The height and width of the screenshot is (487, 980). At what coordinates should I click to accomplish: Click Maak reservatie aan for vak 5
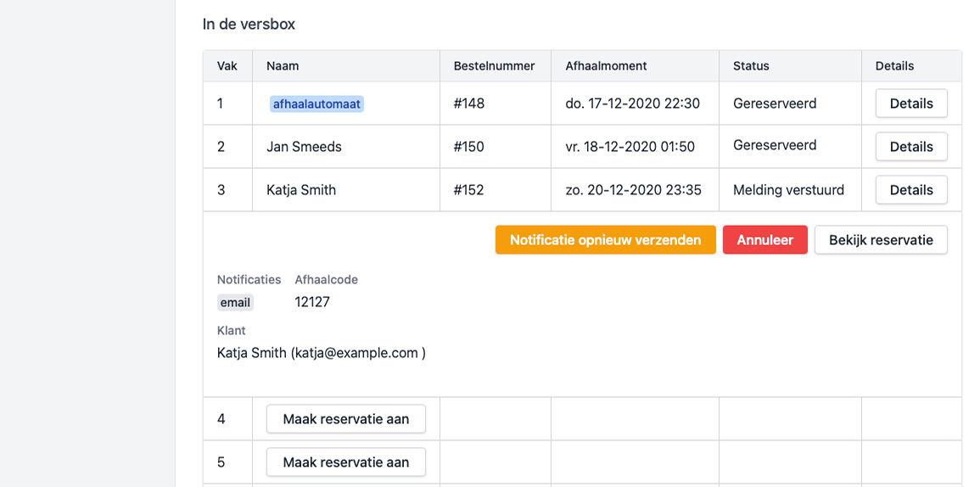tap(345, 462)
